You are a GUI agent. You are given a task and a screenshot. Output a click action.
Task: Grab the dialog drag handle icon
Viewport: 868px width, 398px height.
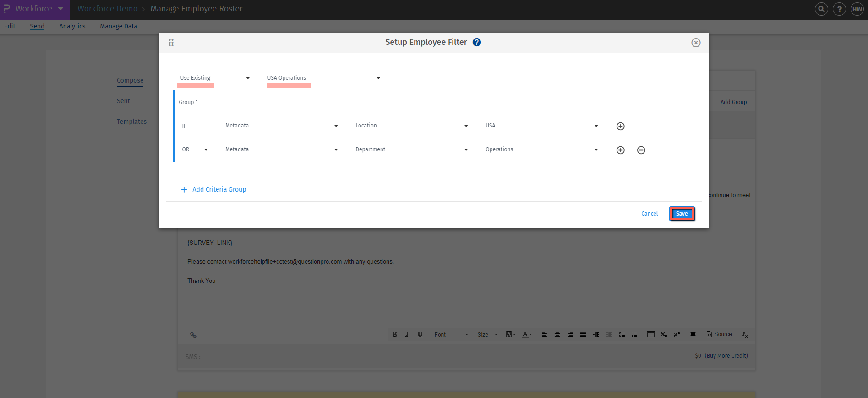pyautogui.click(x=171, y=43)
